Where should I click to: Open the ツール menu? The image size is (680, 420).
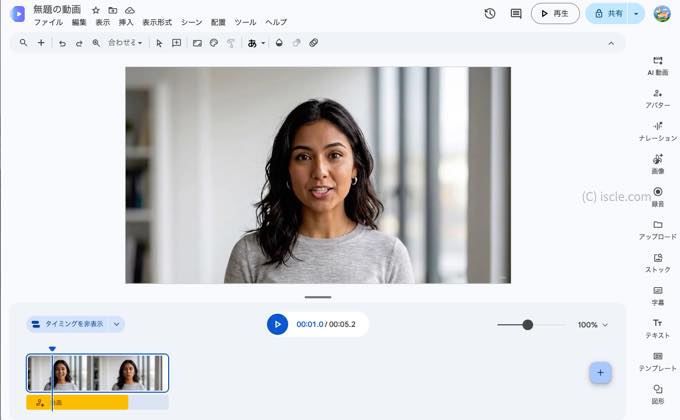click(x=245, y=22)
